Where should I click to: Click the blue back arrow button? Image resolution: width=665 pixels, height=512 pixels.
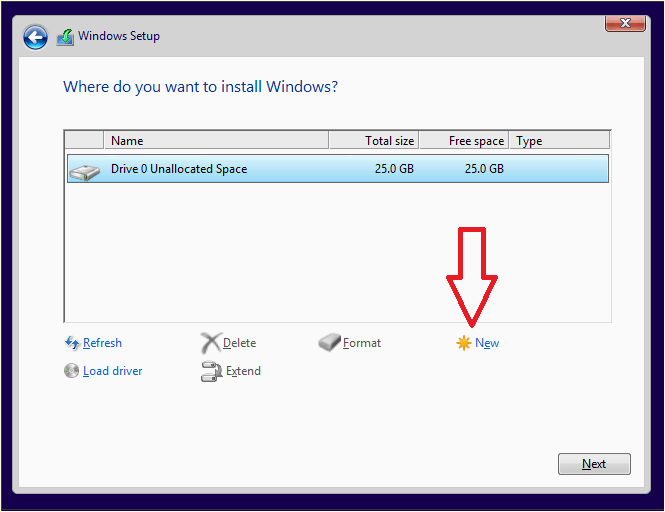[35, 37]
